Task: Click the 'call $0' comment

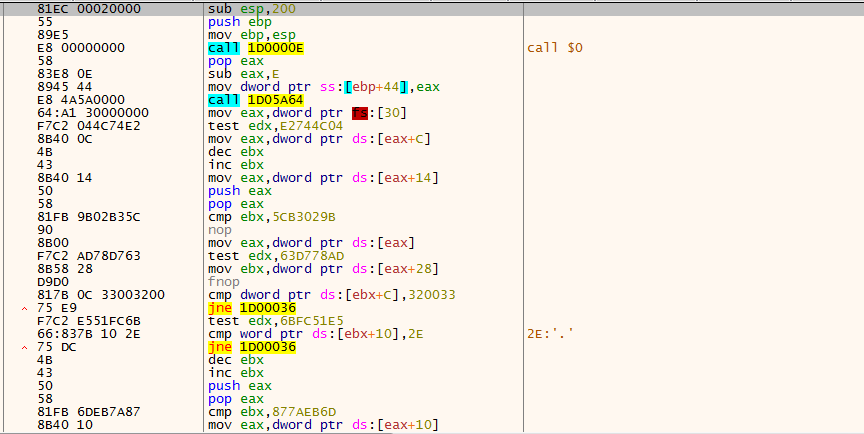Action: (555, 48)
